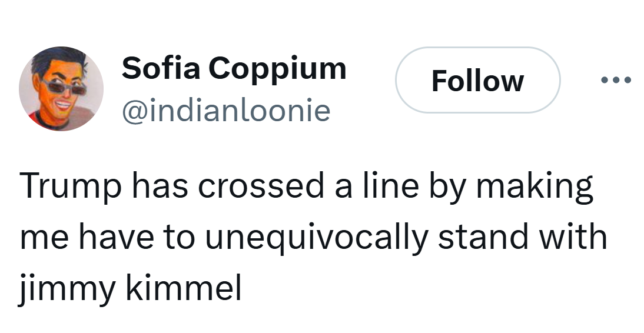Click "jimmy kimmel" in the tweet text
Viewport: 644px width, 333px height.
pyautogui.click(x=131, y=288)
